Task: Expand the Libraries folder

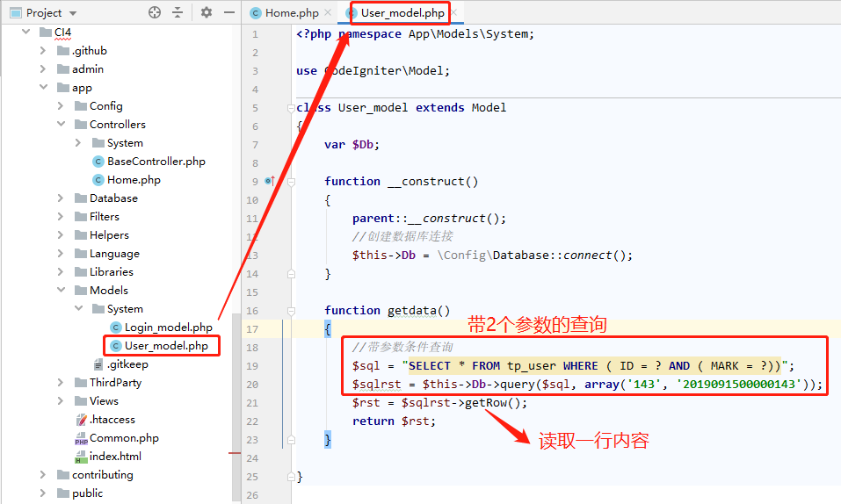Action: [x=61, y=272]
